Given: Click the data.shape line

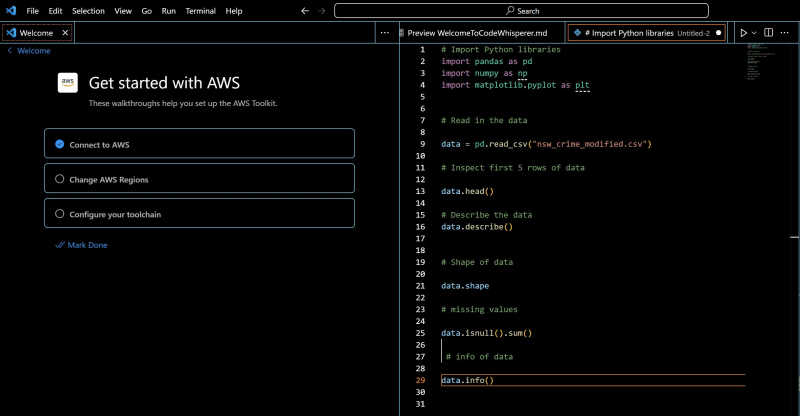Looking at the screenshot, I should [465, 285].
